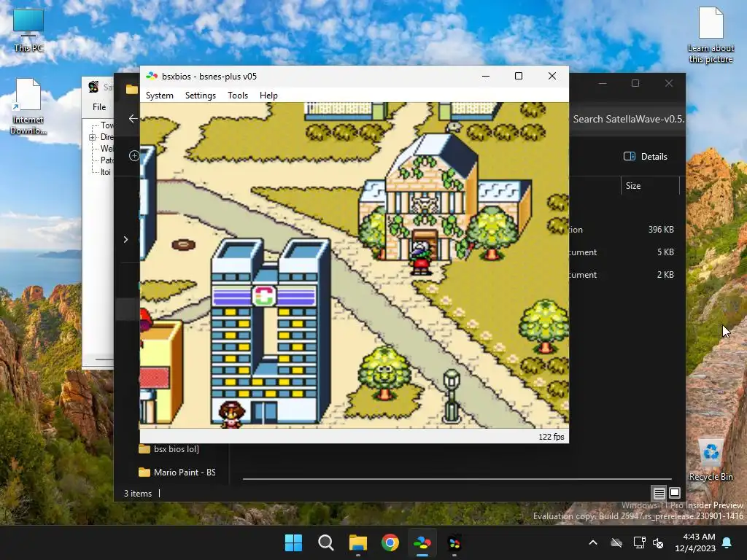
Task: Click the Windows Start button
Action: (x=293, y=542)
